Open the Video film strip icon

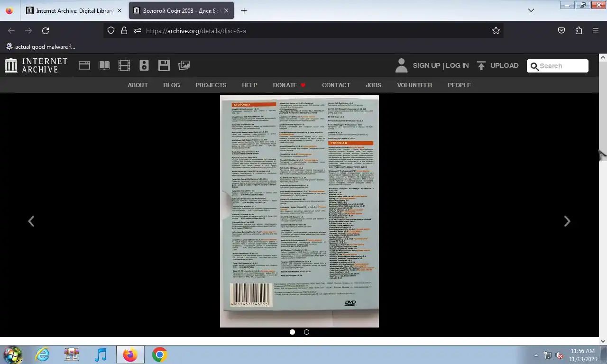click(x=124, y=65)
